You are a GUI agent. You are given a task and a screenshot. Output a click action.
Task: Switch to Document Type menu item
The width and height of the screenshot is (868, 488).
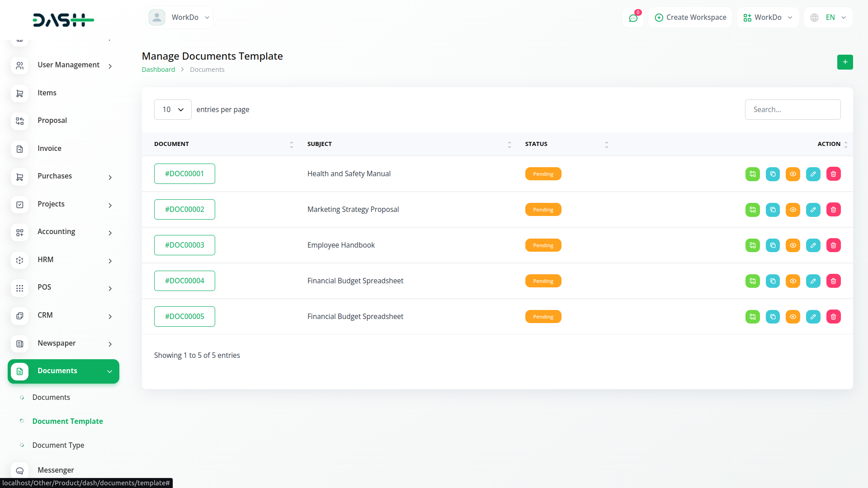coord(58,445)
